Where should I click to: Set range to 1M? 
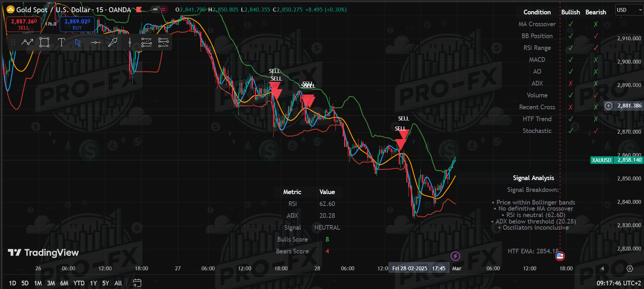click(x=38, y=283)
